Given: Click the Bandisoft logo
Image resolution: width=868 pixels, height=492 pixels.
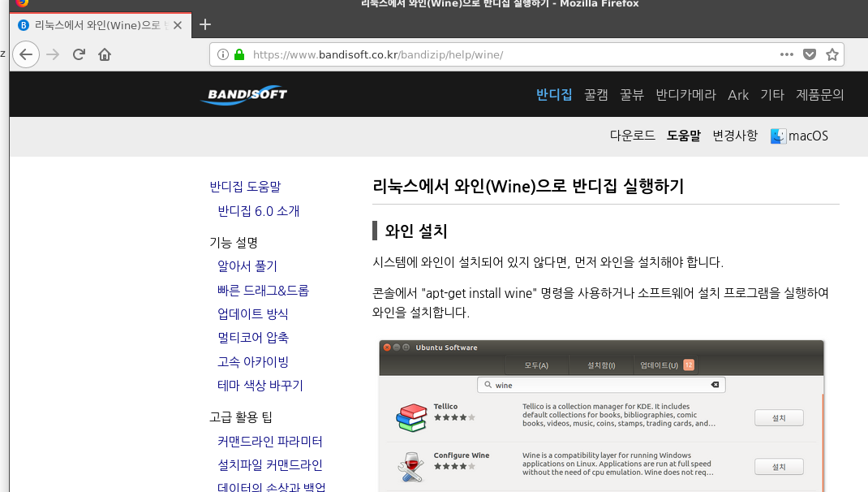Looking at the screenshot, I should point(244,95).
